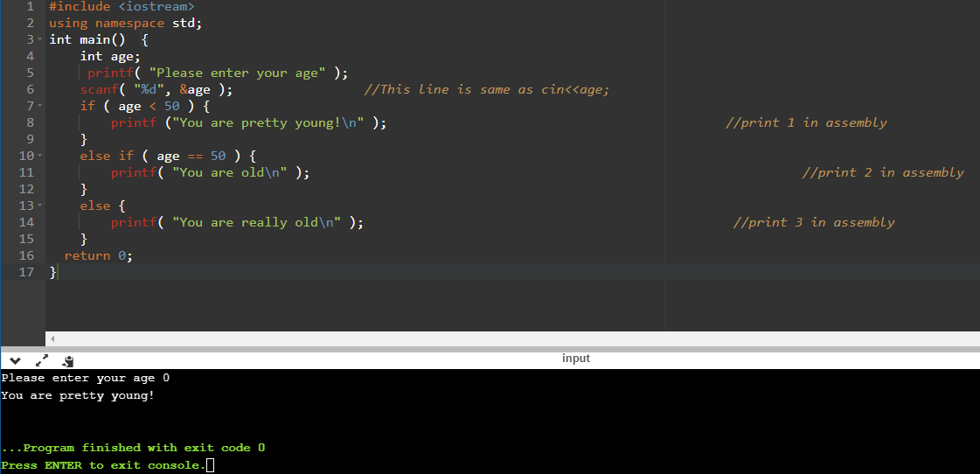
Task: Click console output 'Please enter your age 0'
Action: click(86, 378)
